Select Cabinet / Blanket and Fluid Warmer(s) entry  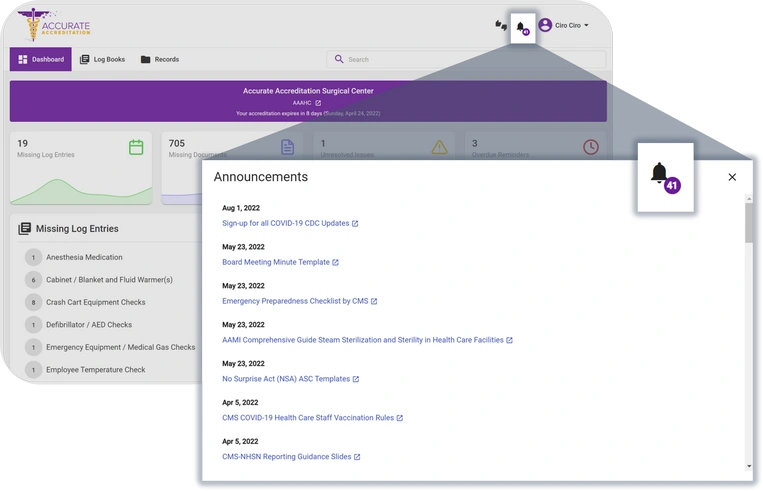coord(109,279)
